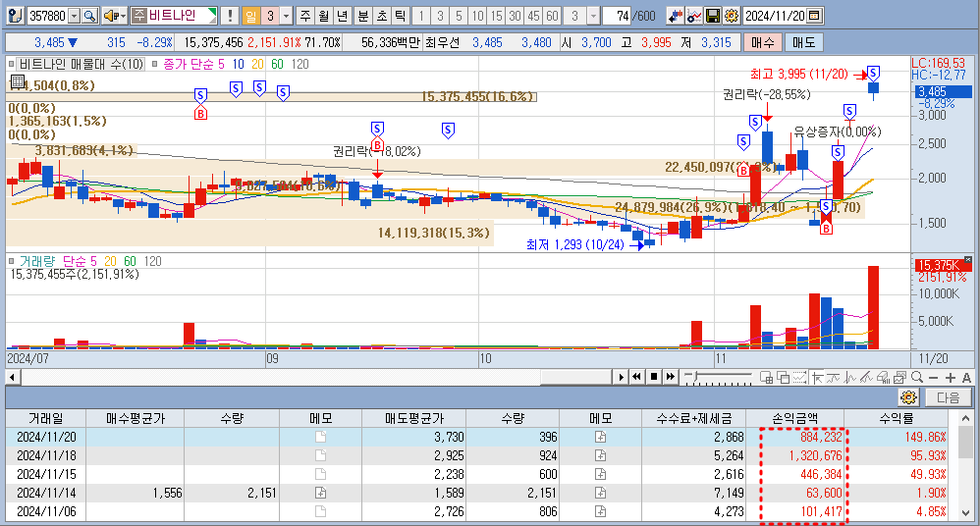This screenshot has height=526, width=980.
Task: Click the grid icon at chart corner
Action: tap(17, 81)
